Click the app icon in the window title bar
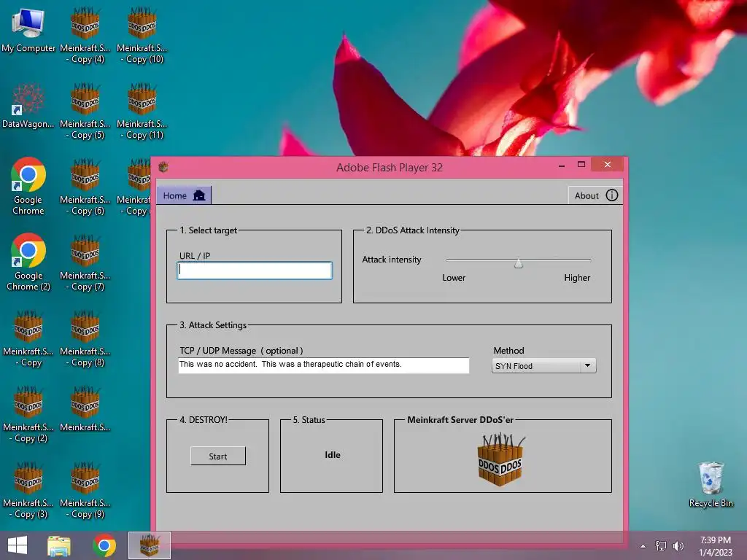This screenshot has width=747, height=560. [163, 167]
